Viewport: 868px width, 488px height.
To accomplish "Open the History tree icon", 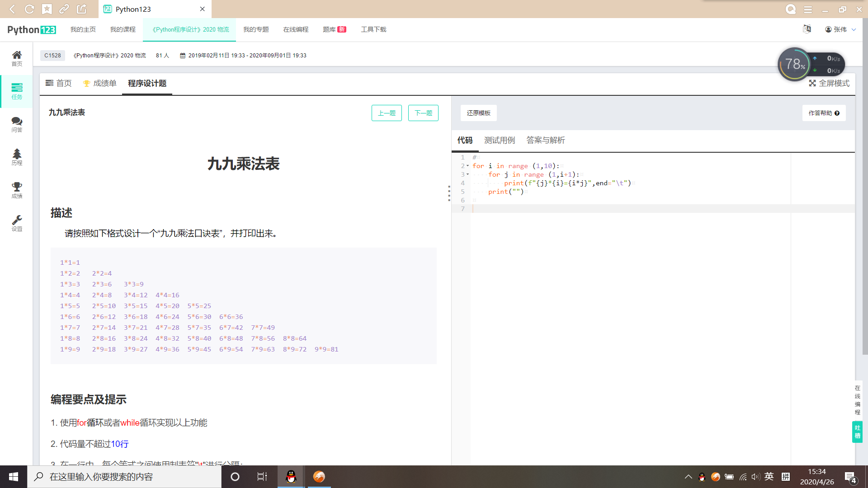I will (17, 157).
